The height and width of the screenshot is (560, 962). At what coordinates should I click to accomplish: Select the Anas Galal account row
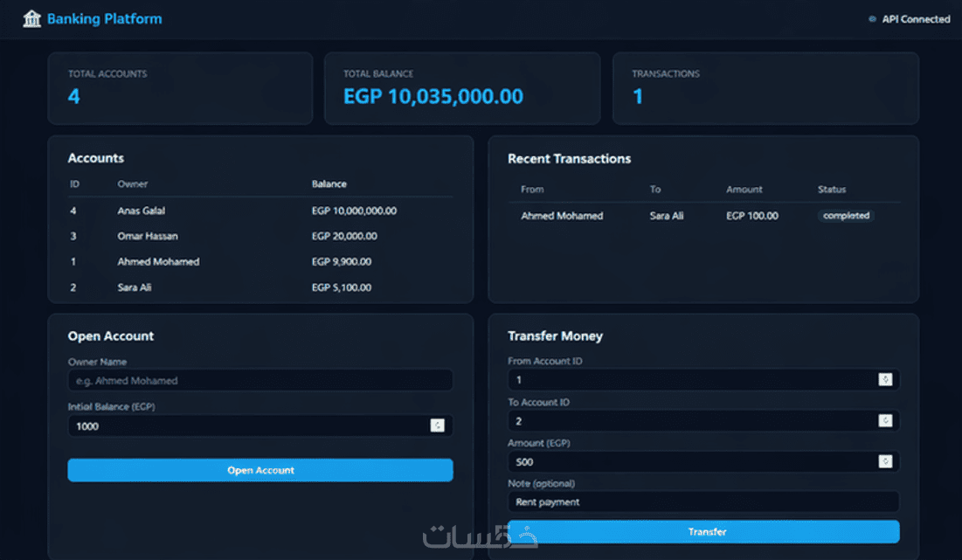click(x=260, y=211)
